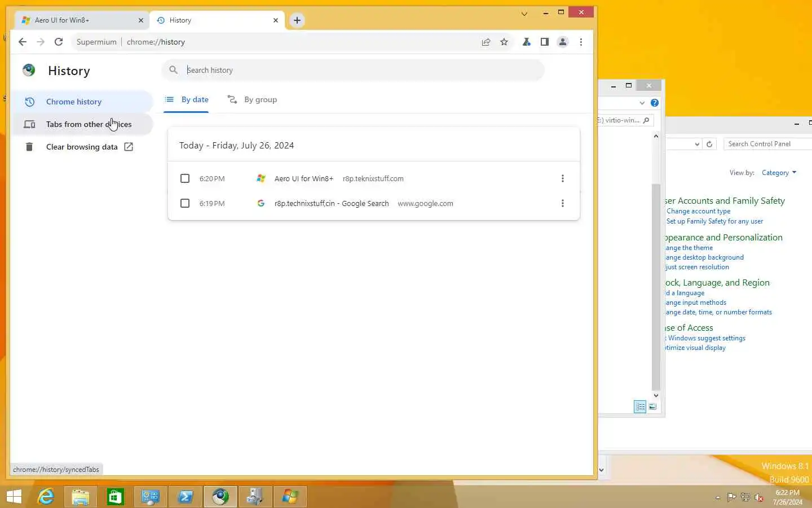Launch Internet Explorer from taskbar
This screenshot has height=508, width=812.
[x=46, y=497]
